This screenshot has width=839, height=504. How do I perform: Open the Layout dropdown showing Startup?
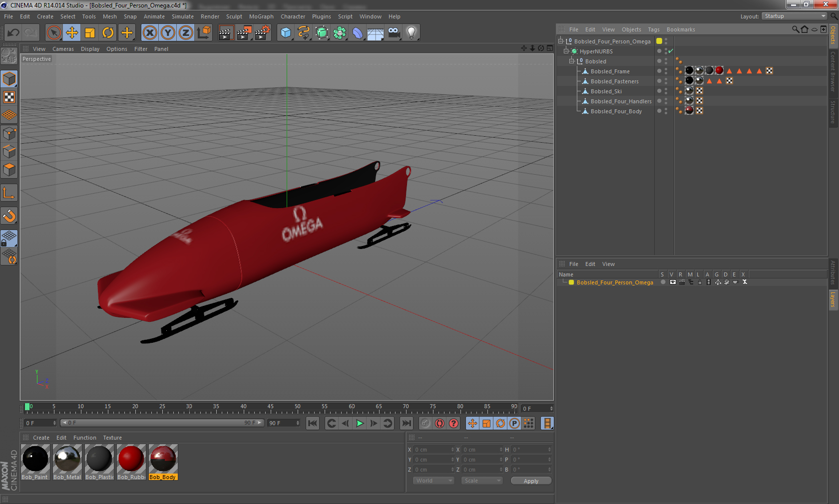coord(794,16)
